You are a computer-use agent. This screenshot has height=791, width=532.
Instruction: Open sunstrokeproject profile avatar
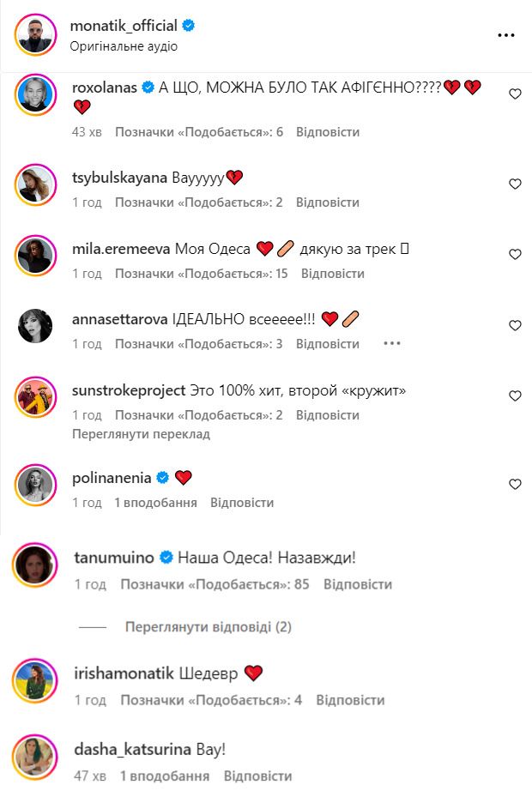pyautogui.click(x=35, y=397)
